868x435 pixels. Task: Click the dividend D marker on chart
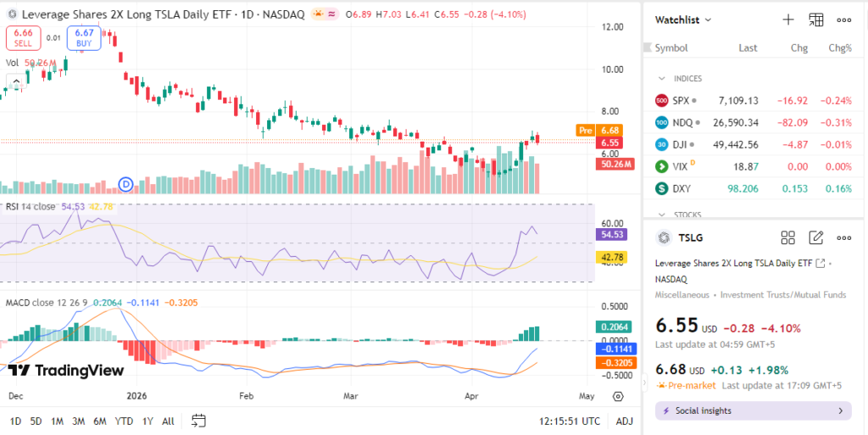[126, 183]
